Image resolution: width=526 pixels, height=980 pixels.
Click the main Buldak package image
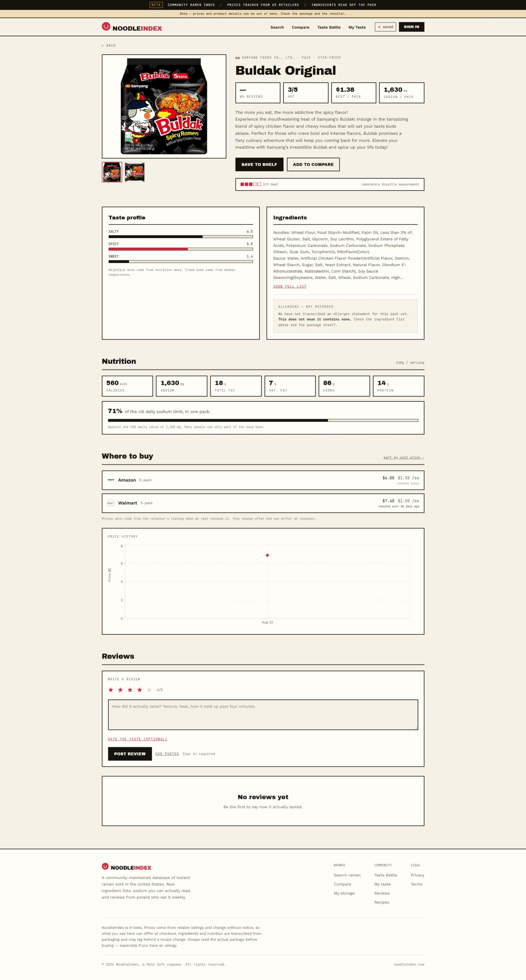164,106
